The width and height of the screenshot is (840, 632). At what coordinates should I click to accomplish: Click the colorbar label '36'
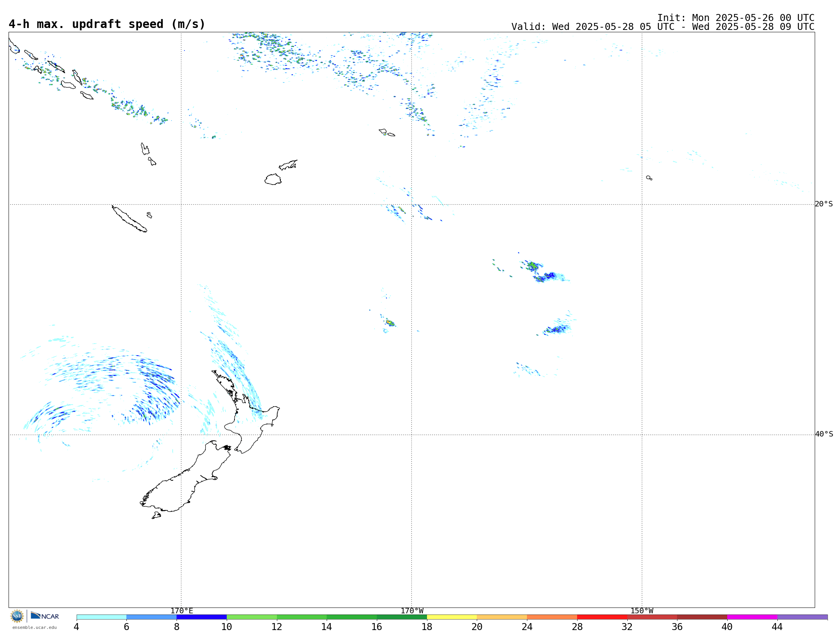(677, 627)
